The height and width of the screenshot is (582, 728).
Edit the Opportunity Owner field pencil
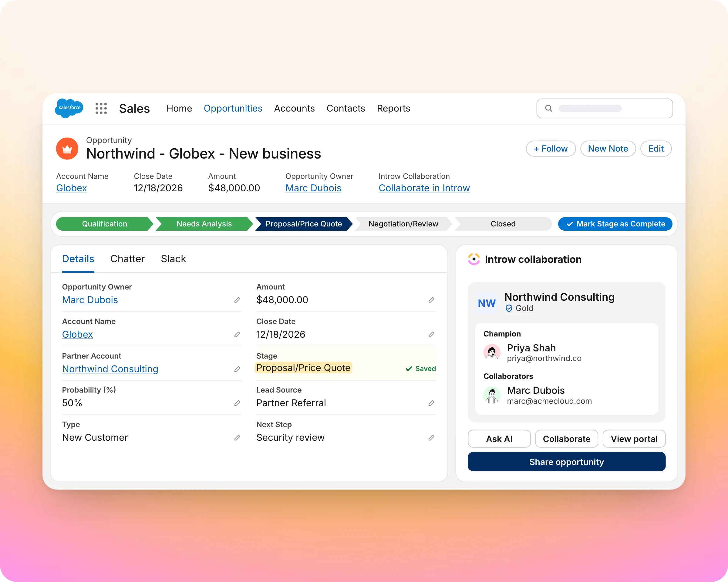[x=238, y=300]
